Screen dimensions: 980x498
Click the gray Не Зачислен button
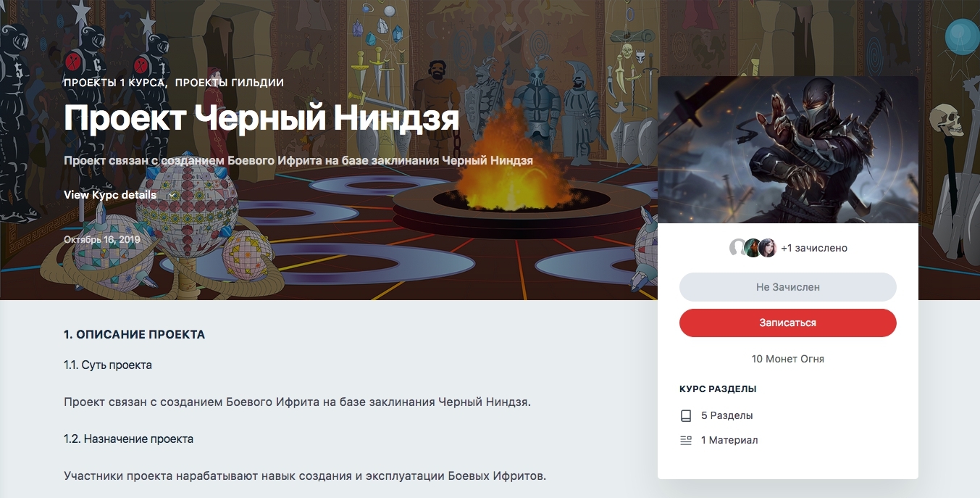[788, 287]
